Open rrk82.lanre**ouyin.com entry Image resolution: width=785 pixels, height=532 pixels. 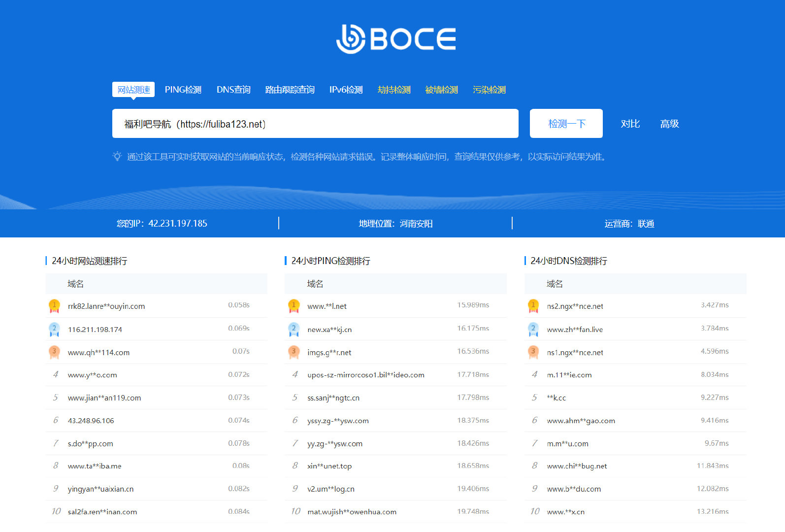[x=106, y=306]
